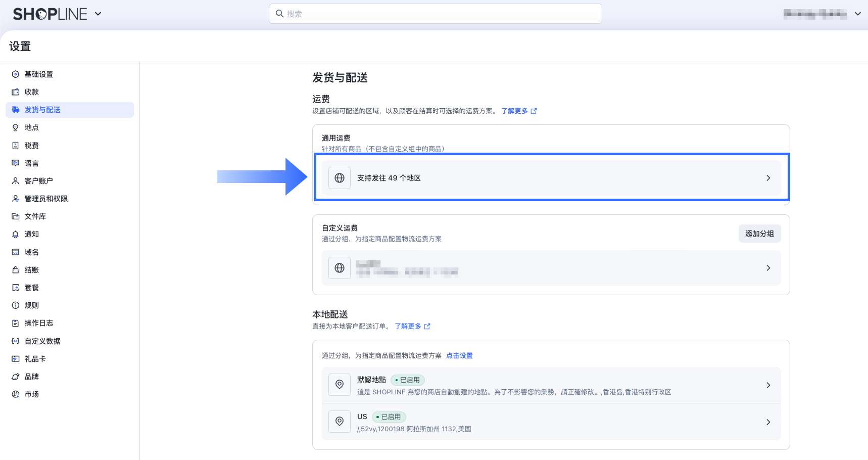Click the blurred account name at top right
This screenshot has height=460, width=868.
coord(815,14)
